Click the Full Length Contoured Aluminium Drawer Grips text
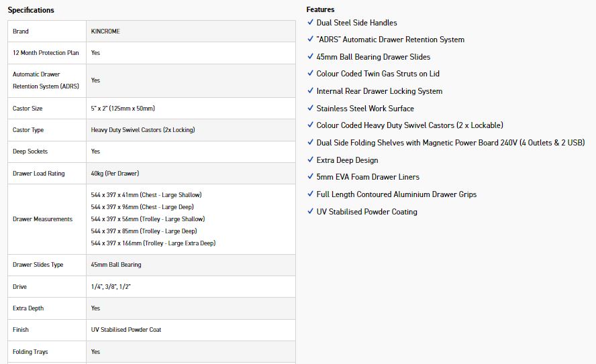This screenshot has width=596, height=364. tap(396, 194)
